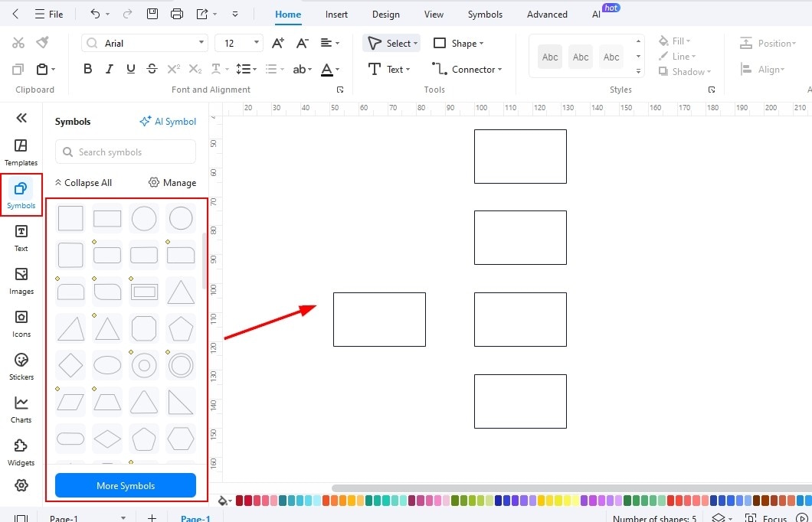
Task: Switch to the Design ribbon tab
Action: coord(385,14)
